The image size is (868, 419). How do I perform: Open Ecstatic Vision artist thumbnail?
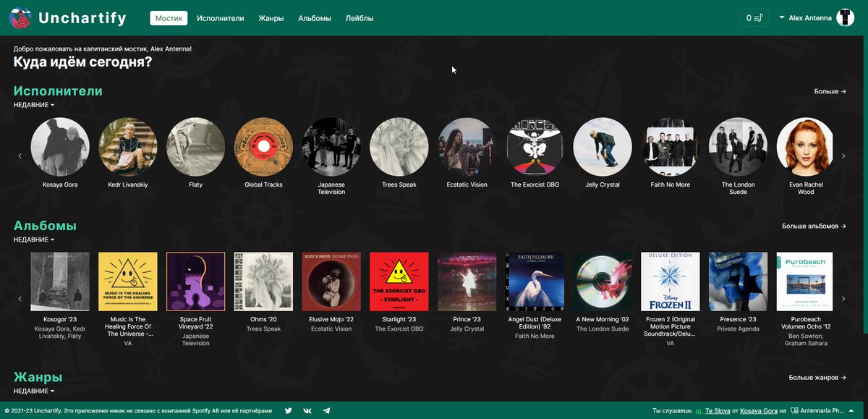467,147
